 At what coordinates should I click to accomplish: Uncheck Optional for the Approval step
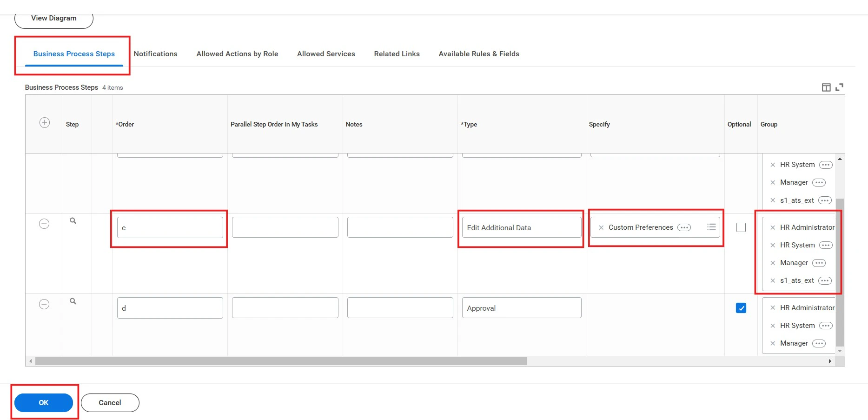click(x=741, y=307)
